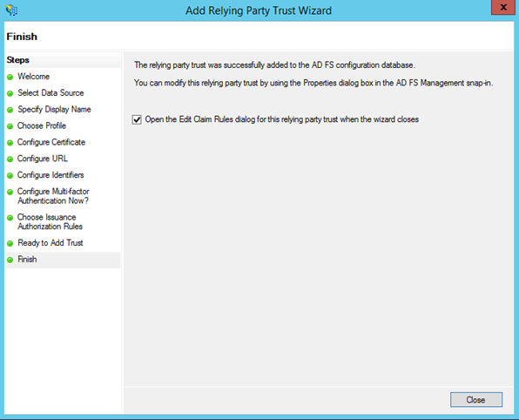Click the green bullet beside Choose Profile
The image size is (519, 420).
(x=10, y=126)
